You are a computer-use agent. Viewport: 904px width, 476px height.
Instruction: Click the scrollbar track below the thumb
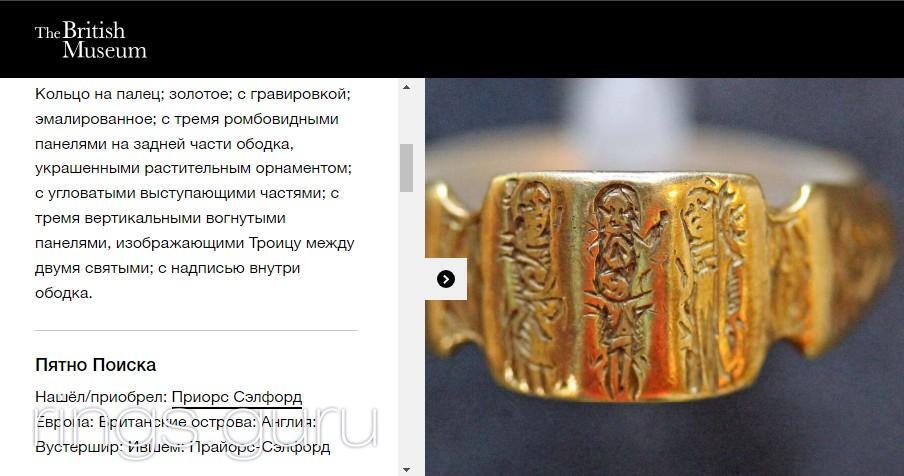click(406, 327)
